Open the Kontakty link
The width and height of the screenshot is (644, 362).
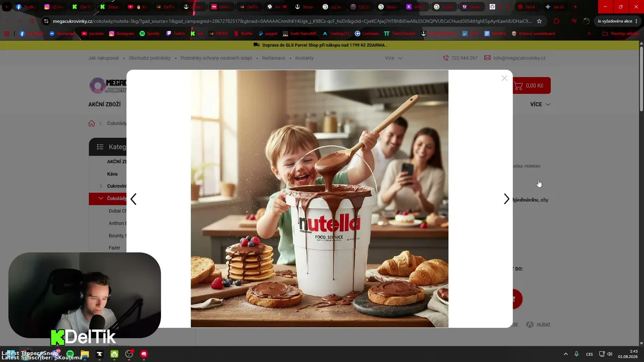[x=304, y=58]
